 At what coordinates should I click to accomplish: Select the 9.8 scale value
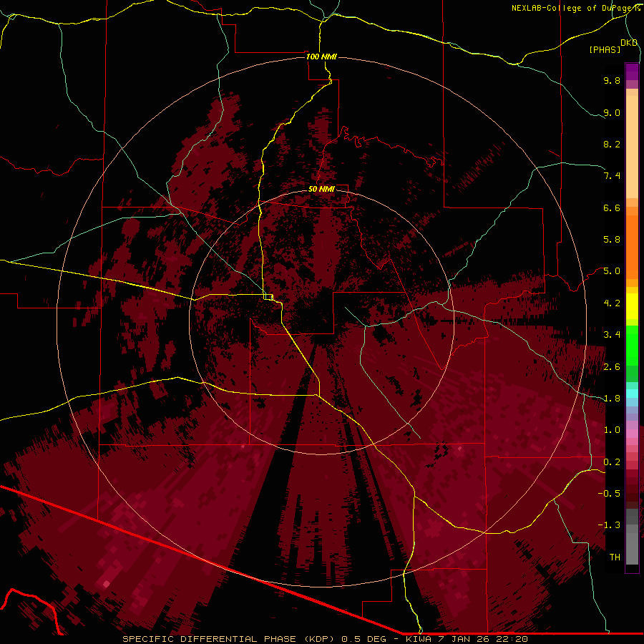click(612, 80)
